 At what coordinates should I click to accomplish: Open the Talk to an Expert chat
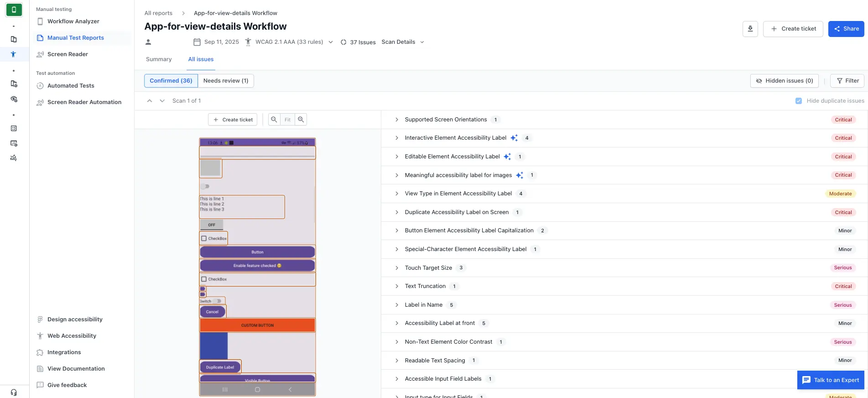click(x=831, y=380)
